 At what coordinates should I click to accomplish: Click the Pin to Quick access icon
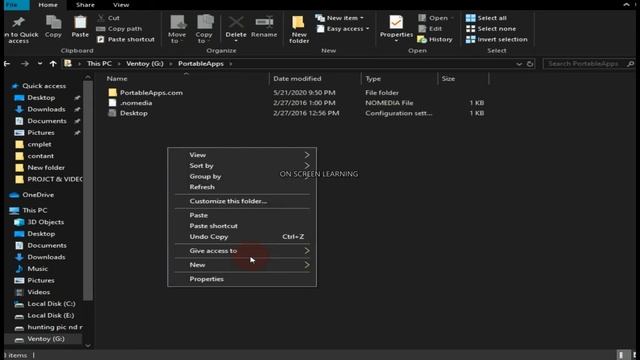point(18,29)
